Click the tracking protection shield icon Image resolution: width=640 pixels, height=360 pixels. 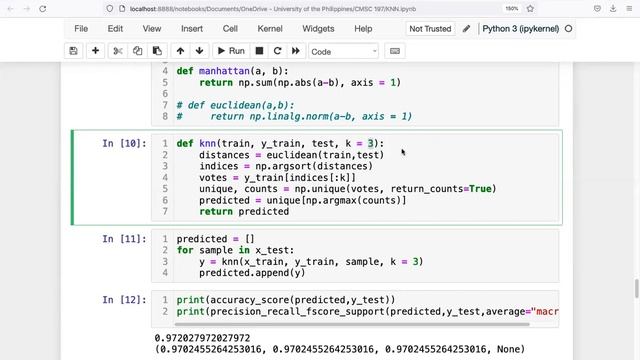(109, 9)
